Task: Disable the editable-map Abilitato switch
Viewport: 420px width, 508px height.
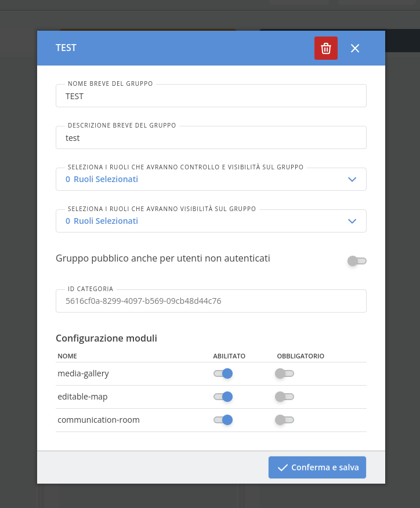Action: [x=223, y=397]
